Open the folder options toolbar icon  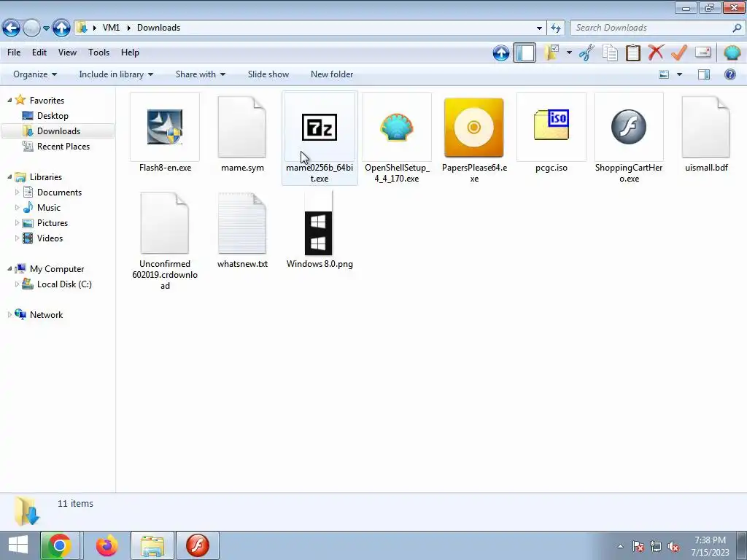pyautogui.click(x=552, y=52)
